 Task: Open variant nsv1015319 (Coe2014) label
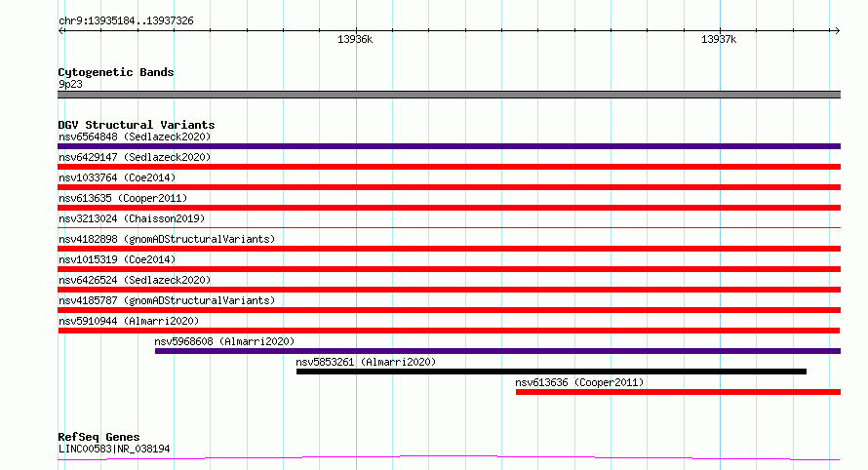click(117, 259)
